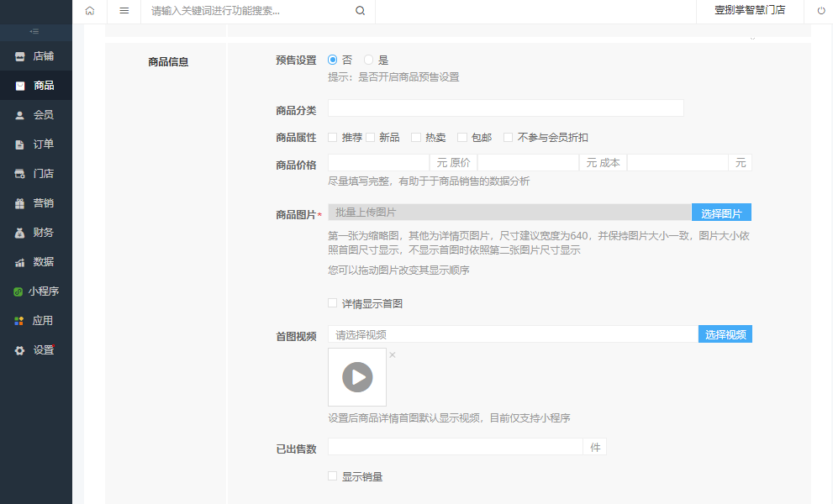Check the 新品 attribute checkbox
Viewport: 833px width, 504px height.
pos(371,138)
